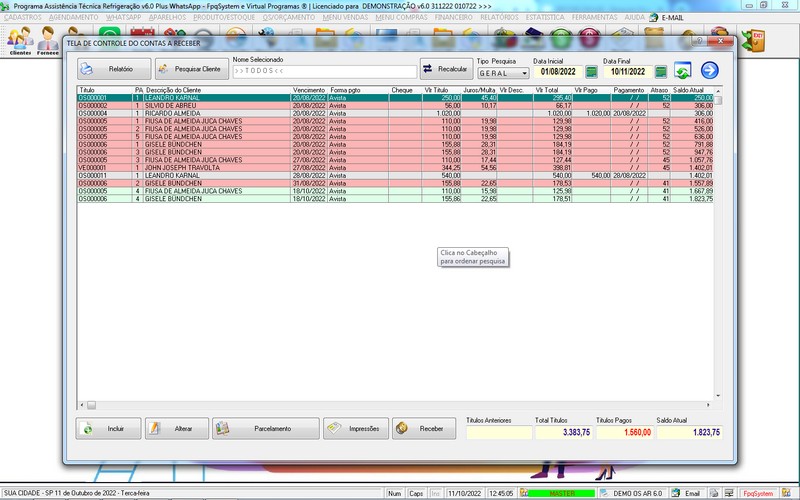800x500 pixels.
Task: Open the Data Inicial calendar picker
Action: click(591, 72)
